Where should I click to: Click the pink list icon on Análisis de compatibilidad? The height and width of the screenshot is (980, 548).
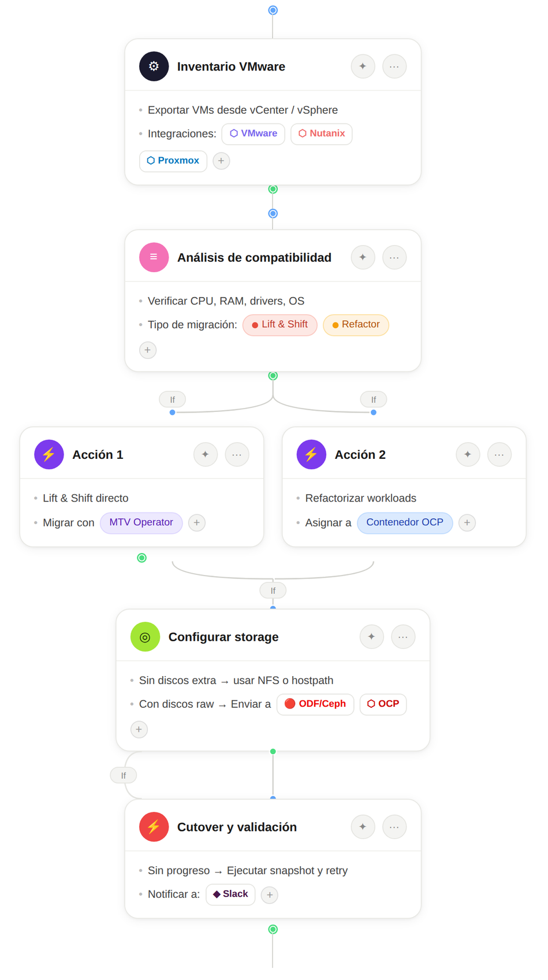(154, 257)
